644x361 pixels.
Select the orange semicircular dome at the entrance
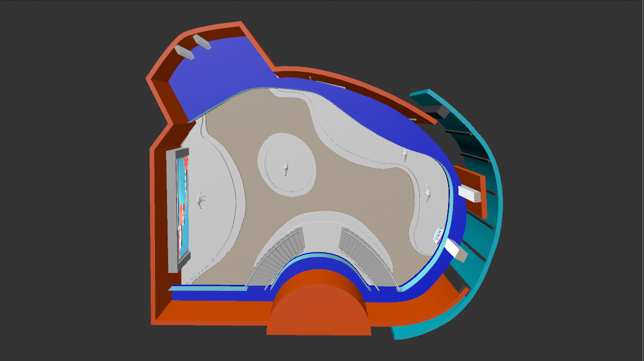319,303
